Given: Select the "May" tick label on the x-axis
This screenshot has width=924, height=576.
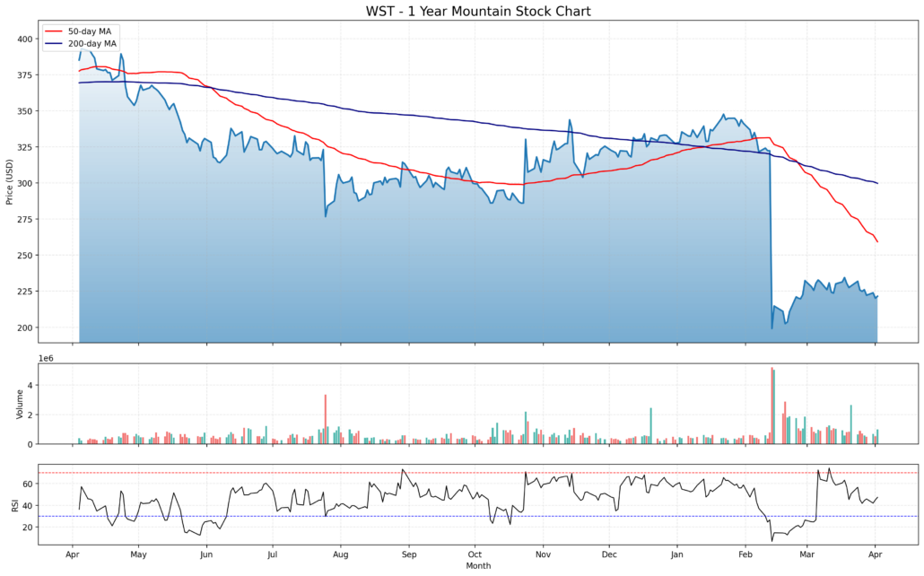Looking at the screenshot, I should (x=138, y=554).
